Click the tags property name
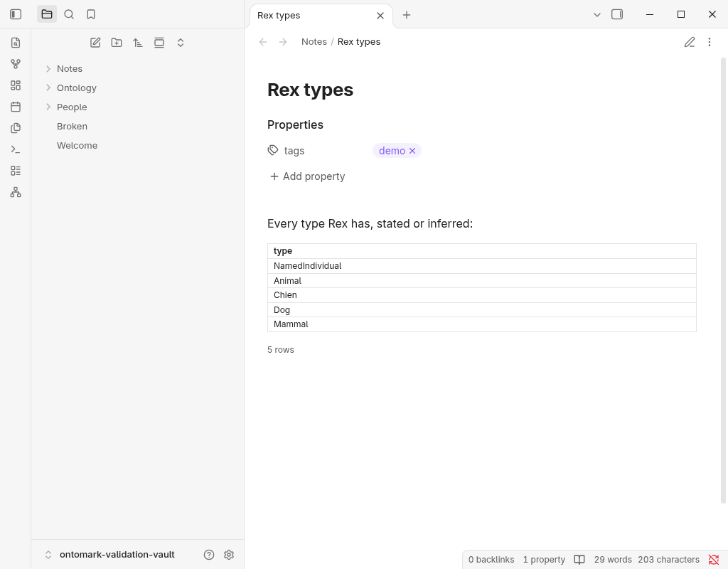 tap(294, 151)
